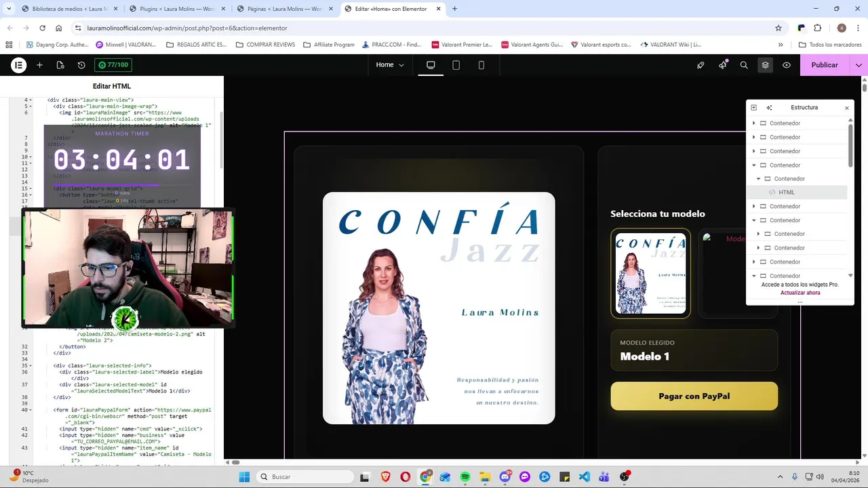Open Visual Studio Code from taskbar
This screenshot has width=868, height=488.
(585, 477)
